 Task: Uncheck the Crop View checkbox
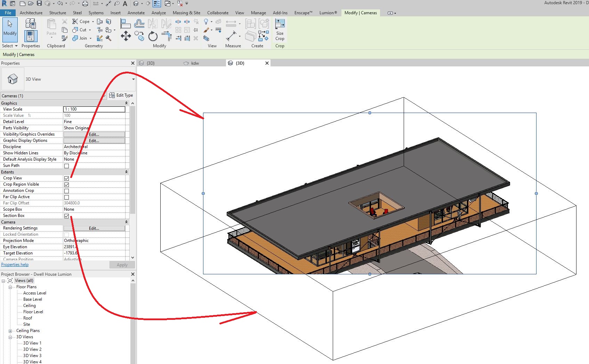click(66, 178)
